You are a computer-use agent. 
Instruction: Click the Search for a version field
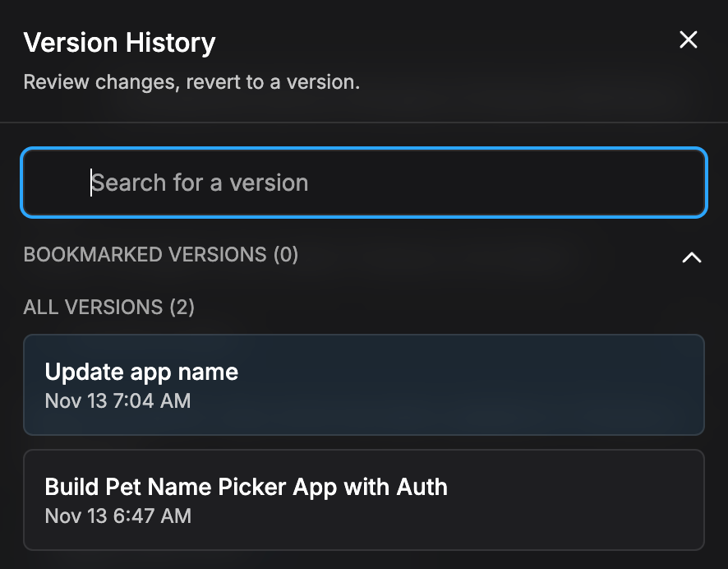click(x=364, y=183)
